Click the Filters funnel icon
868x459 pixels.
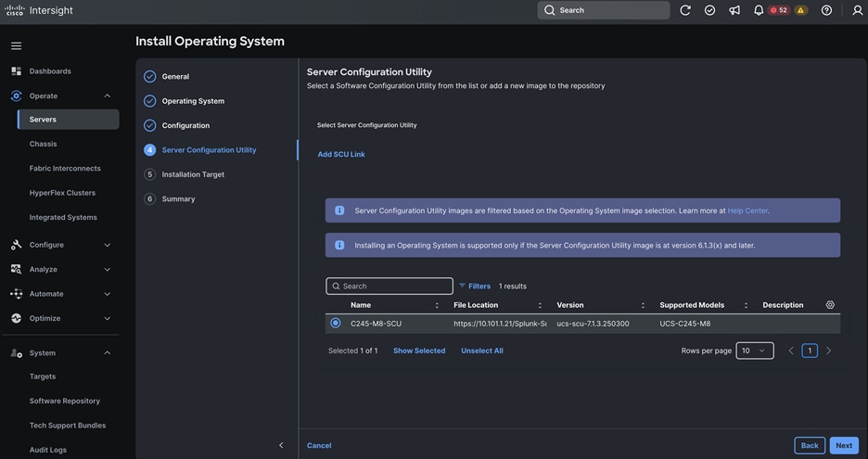462,286
